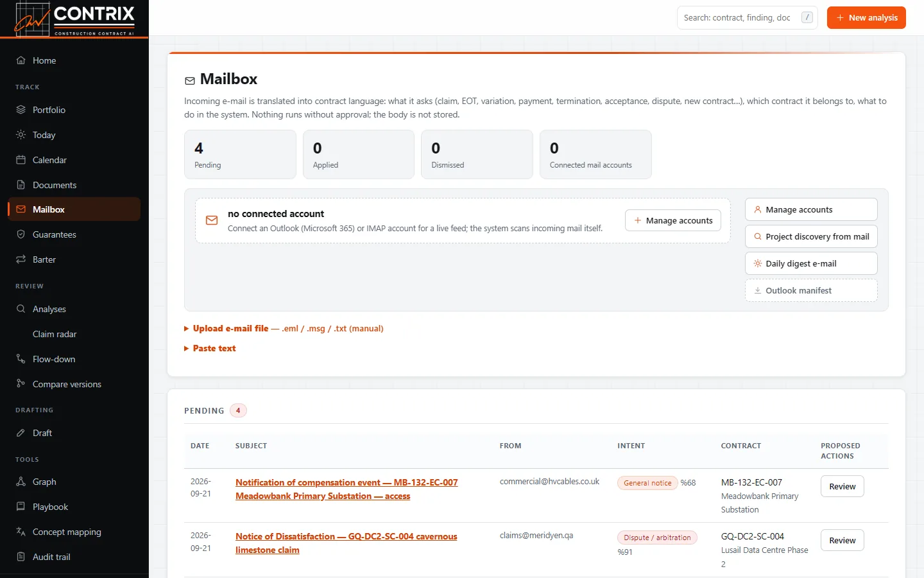924x578 pixels.
Task: Open Documents in the sidebar
Action: (74, 185)
